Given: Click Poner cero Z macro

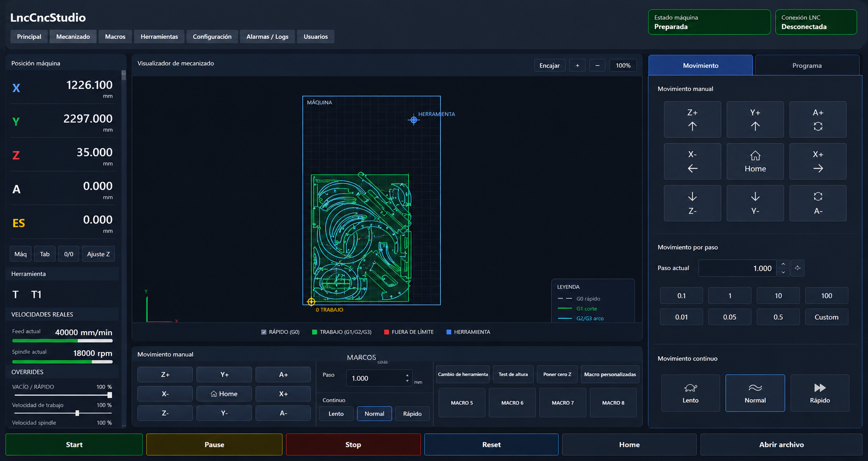Looking at the screenshot, I should coord(557,374).
